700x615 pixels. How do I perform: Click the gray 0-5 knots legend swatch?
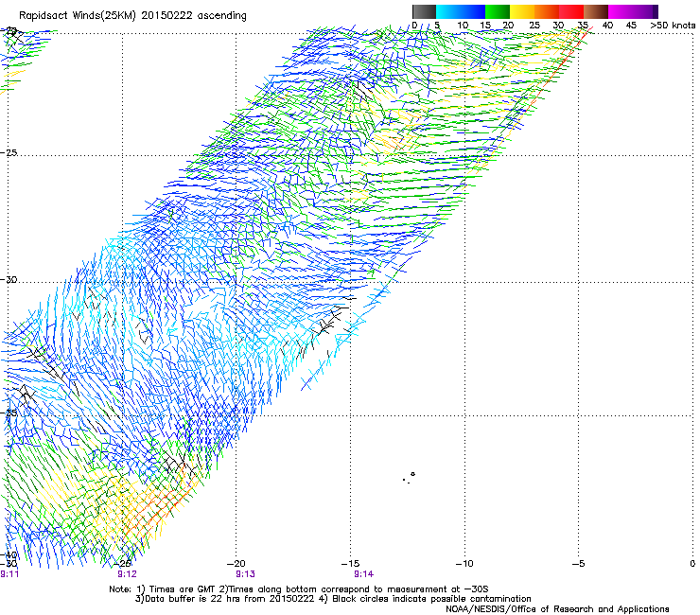coord(424,11)
